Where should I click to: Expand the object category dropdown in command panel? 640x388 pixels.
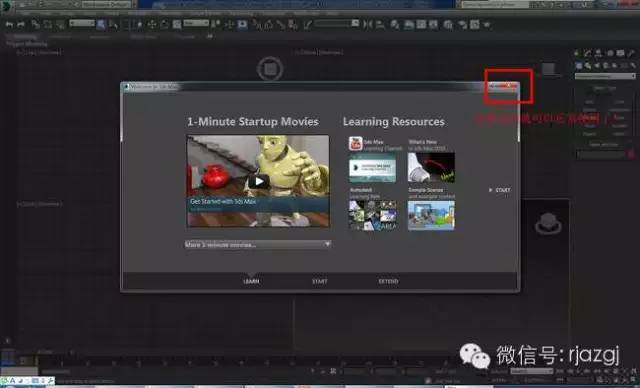coord(605,76)
